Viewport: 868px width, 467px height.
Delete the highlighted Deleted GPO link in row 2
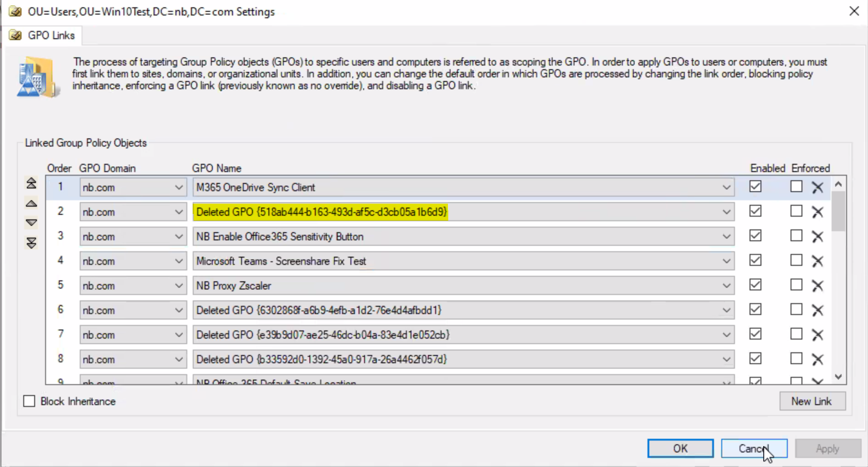point(817,212)
